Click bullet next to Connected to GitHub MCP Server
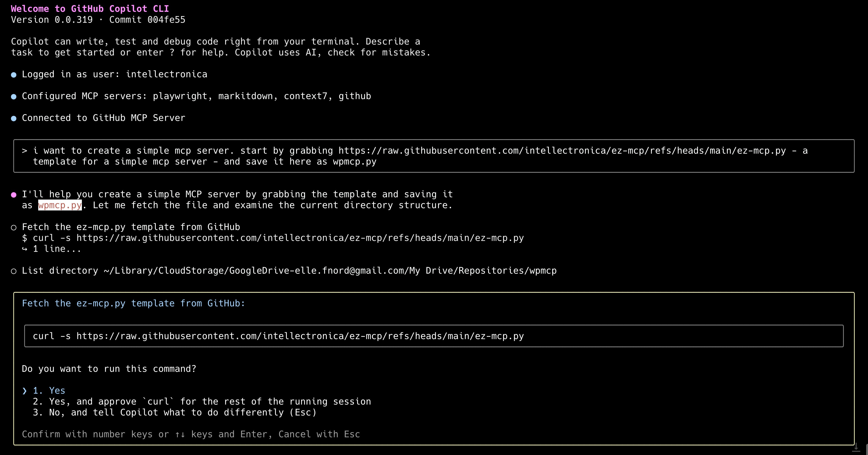The width and height of the screenshot is (868, 455). coord(13,119)
